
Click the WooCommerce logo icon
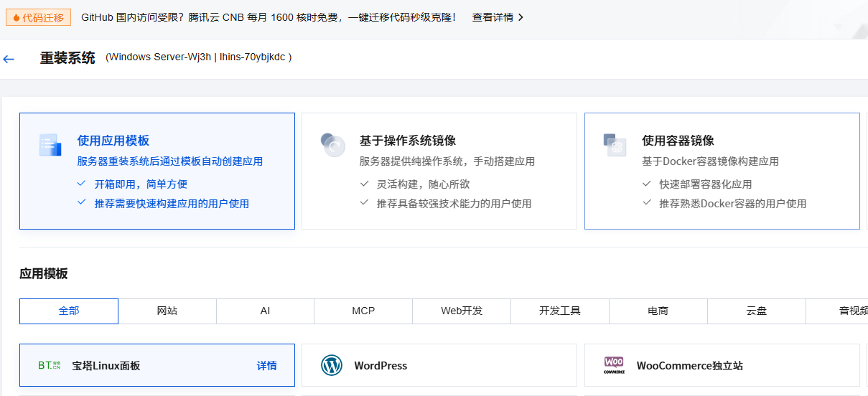614,365
